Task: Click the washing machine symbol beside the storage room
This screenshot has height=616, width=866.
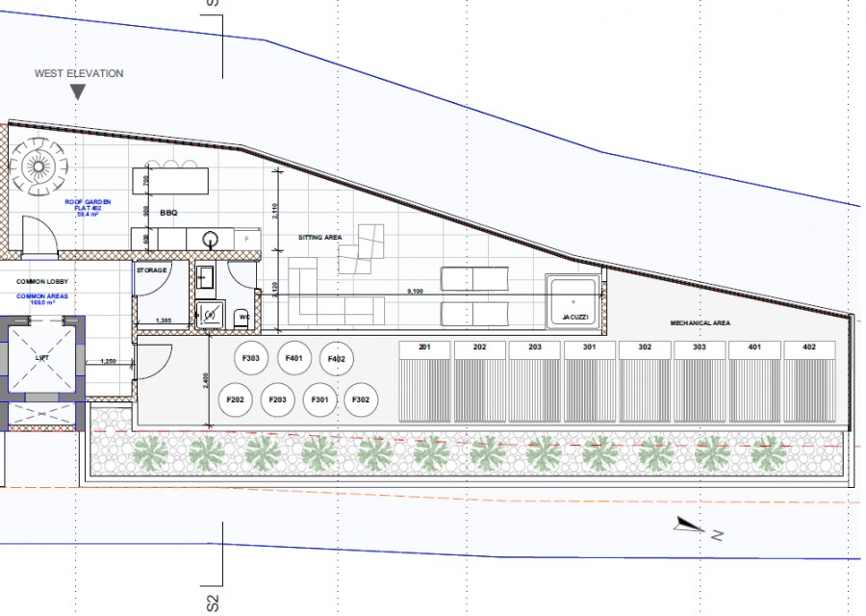Action: point(210,314)
